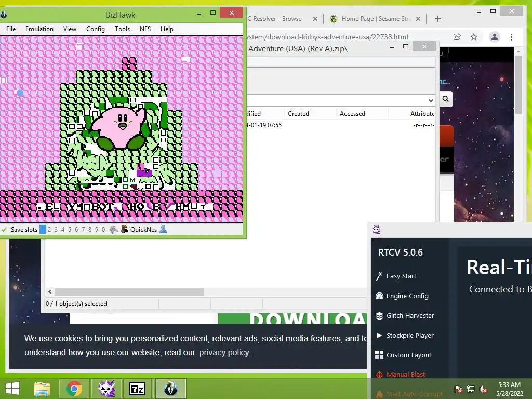
Task: Open the File menu in BizHawk
Action: 11,29
